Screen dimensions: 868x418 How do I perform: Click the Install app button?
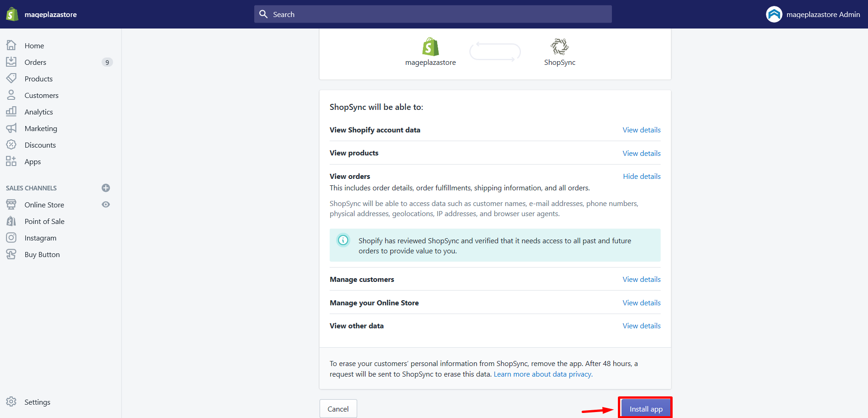coord(646,409)
